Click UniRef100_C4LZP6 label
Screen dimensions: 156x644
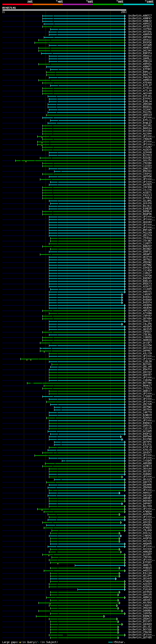(x=140, y=324)
